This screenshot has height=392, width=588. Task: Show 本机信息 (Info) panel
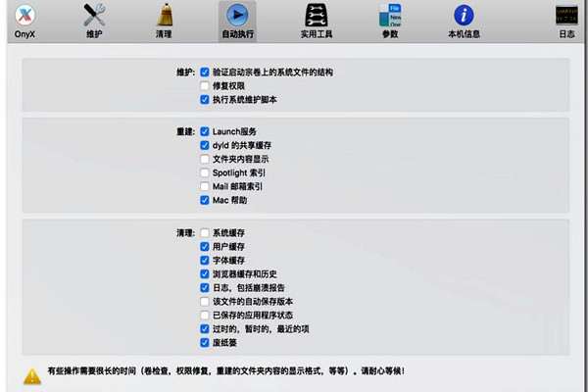[463, 16]
